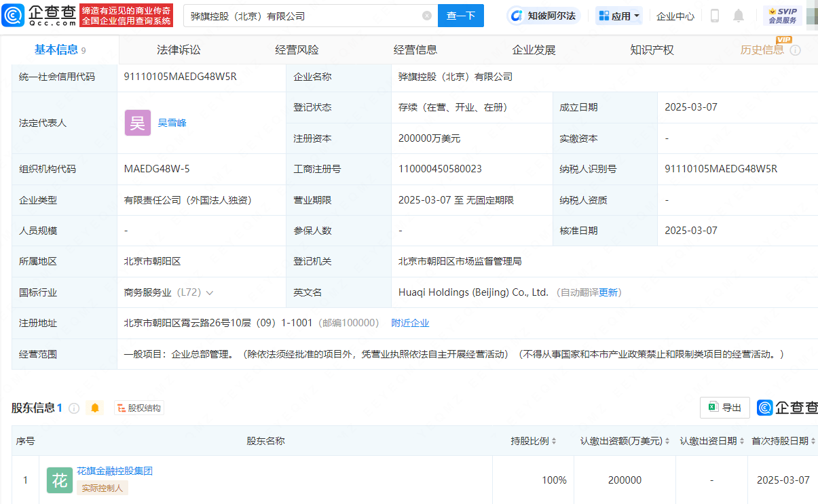The image size is (818, 504).
Task: Click the English name Huaqi Holdings (Beijing) Co., Ltd.
Action: tap(473, 292)
